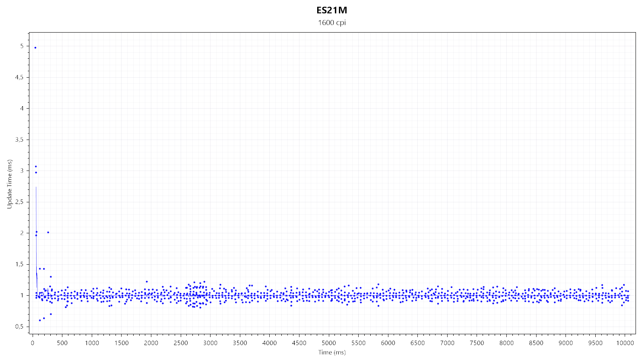This screenshot has height=362, width=644.
Task: Click the isolated data point at 2 ms
Action: [x=48, y=232]
